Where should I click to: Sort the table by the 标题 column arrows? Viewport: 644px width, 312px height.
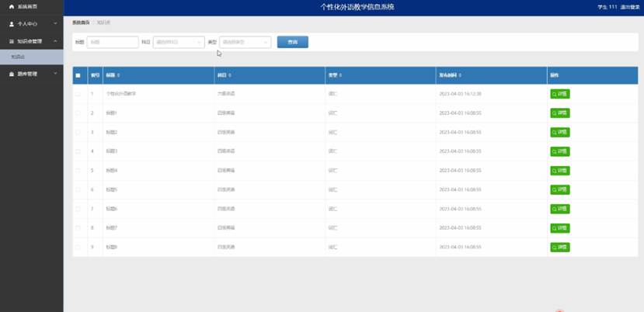coord(119,75)
